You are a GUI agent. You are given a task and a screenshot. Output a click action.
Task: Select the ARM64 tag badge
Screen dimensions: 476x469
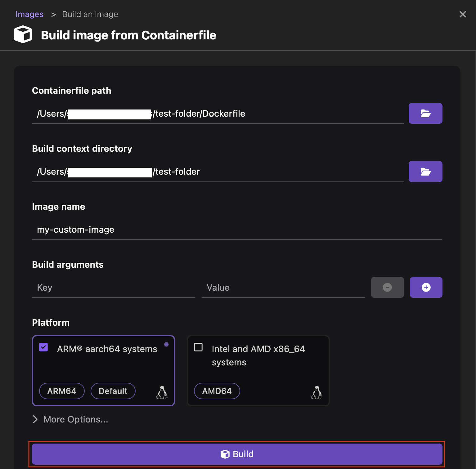click(61, 391)
